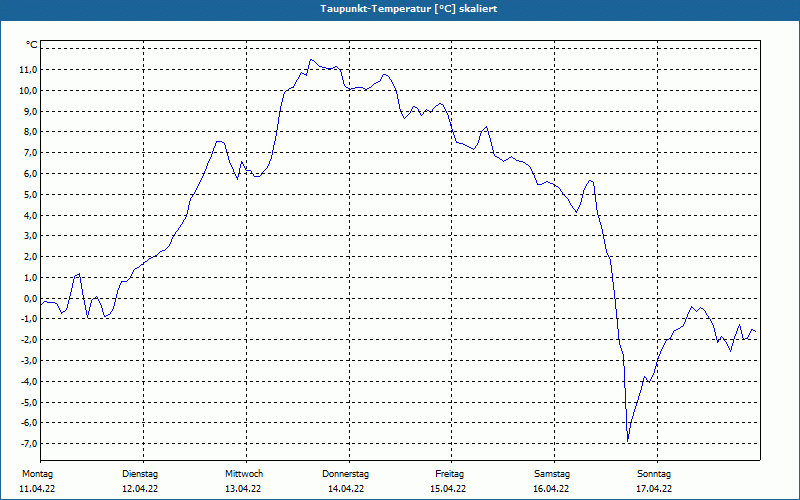Screen dimensions: 800x500
Task: Click the -6,0 y-axis label
Action: pos(29,423)
